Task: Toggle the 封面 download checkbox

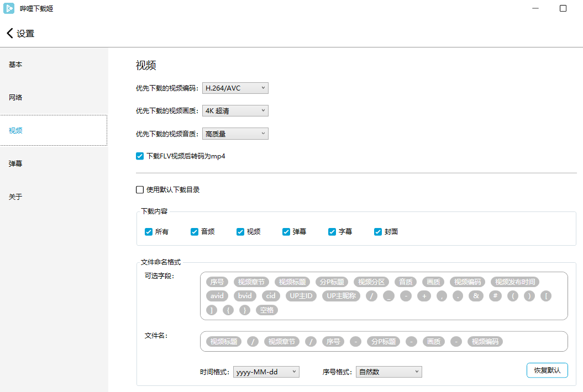Action: [378, 232]
